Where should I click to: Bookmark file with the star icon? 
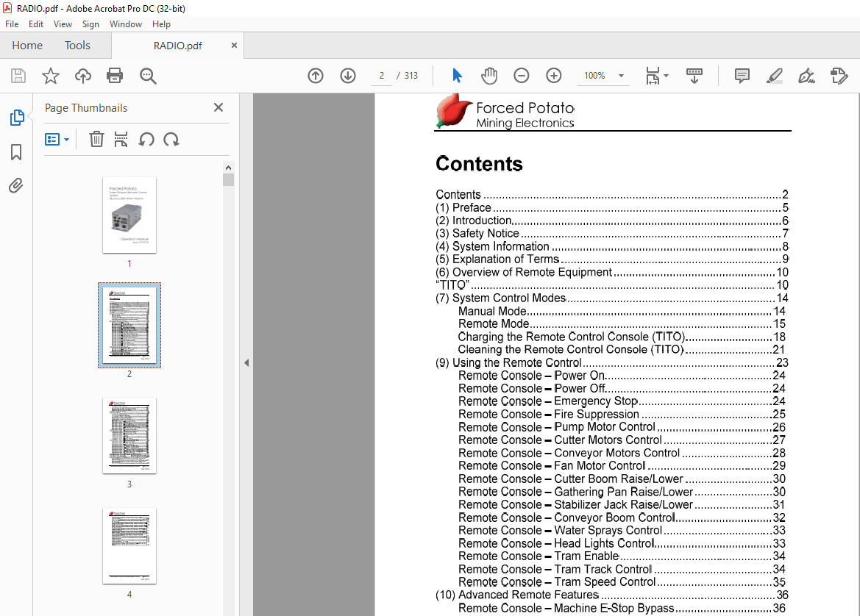(50, 76)
